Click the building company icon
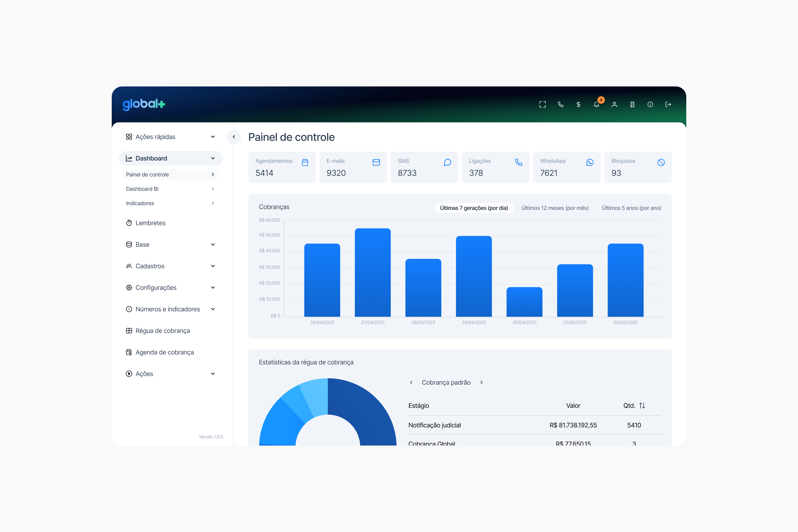The image size is (798, 532). click(x=633, y=105)
